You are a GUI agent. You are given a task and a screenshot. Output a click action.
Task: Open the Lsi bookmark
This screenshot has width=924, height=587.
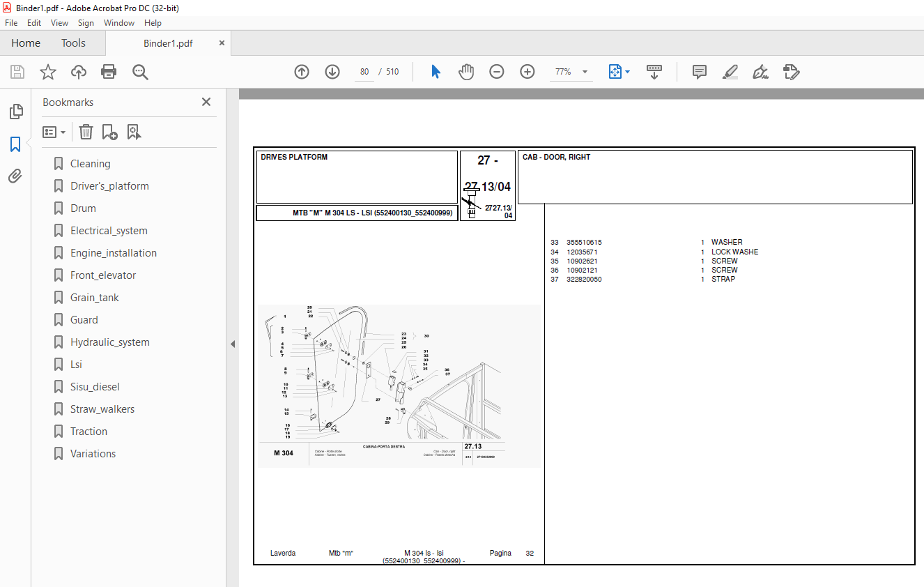[76, 365]
